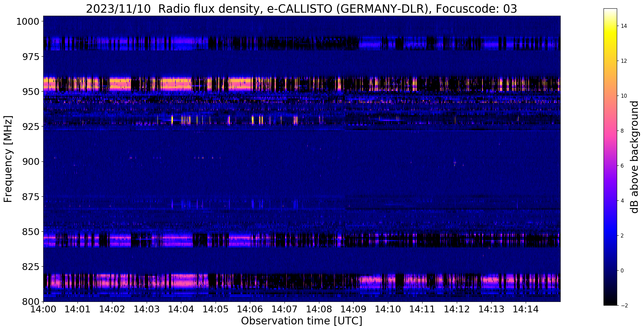Click the 14:08 time tick label
This screenshot has height=330, width=644.
click(319, 309)
